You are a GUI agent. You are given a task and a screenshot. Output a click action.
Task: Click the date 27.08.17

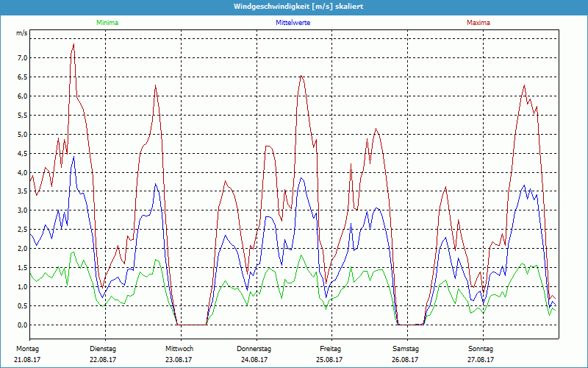click(x=481, y=360)
